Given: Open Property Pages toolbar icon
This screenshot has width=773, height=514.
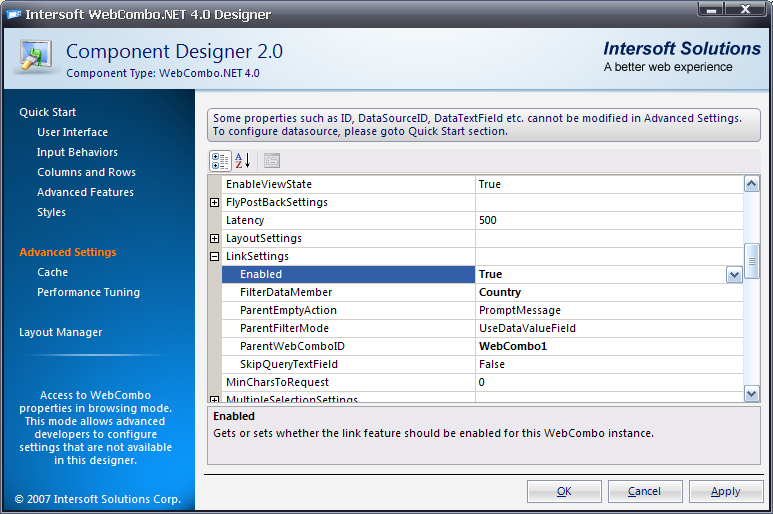Looking at the screenshot, I should tap(272, 161).
